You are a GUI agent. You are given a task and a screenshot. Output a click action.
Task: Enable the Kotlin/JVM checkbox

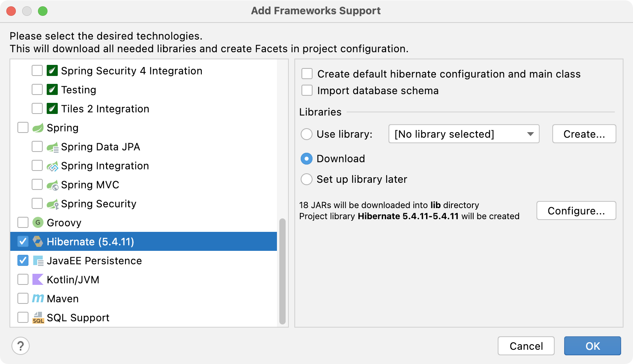23,279
